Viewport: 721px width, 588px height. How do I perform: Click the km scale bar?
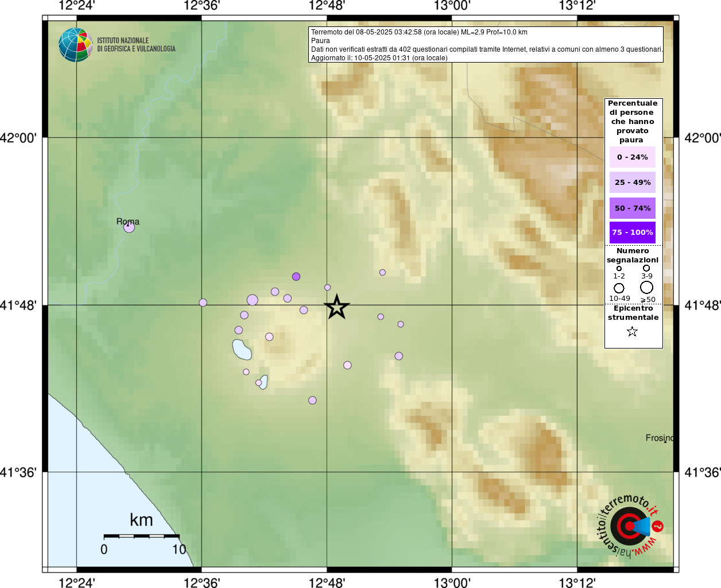click(x=142, y=536)
